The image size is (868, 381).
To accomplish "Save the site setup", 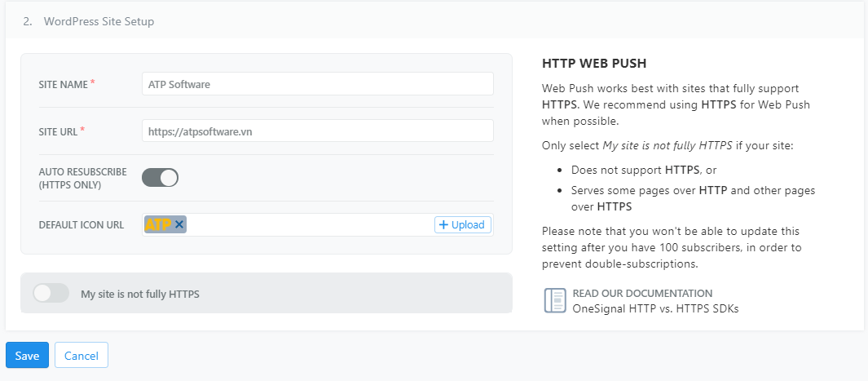I will (27, 356).
